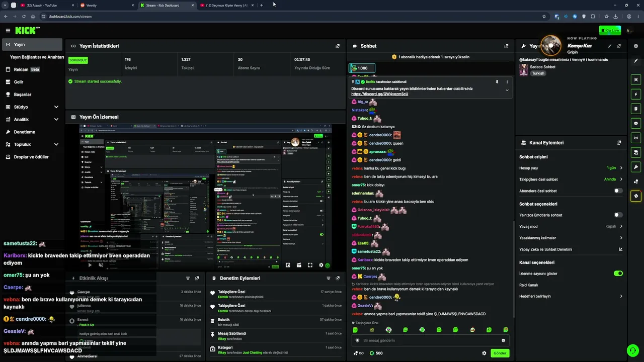Click the Go Live button
644x362 pixels.
click(x=610, y=31)
